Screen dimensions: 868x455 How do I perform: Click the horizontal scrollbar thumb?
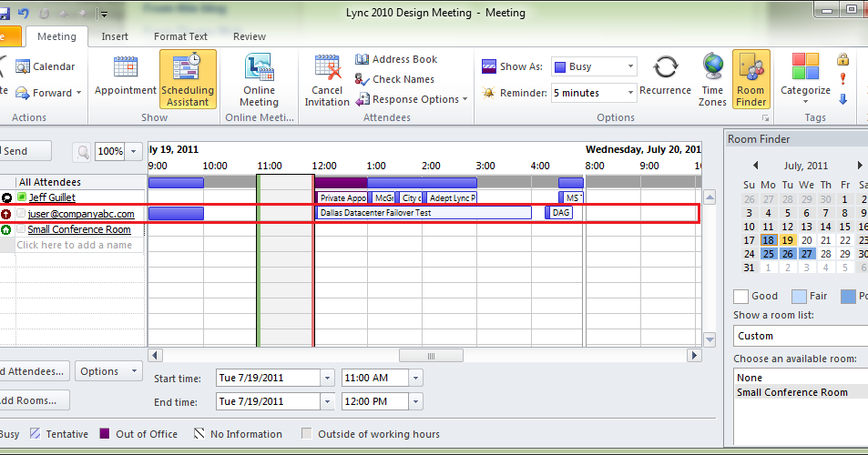431,356
